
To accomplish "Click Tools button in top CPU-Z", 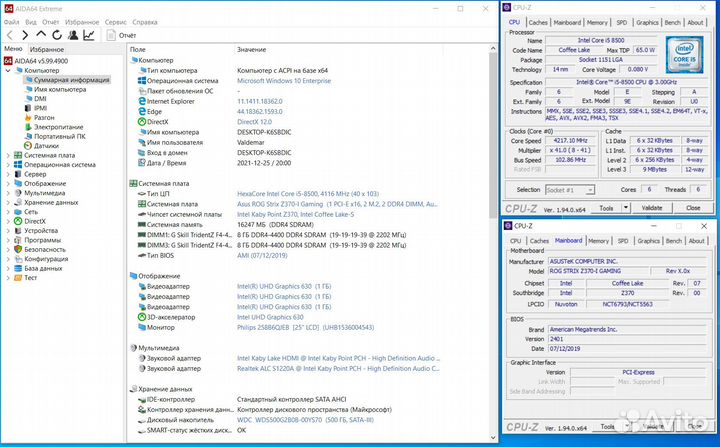I will click(606, 208).
